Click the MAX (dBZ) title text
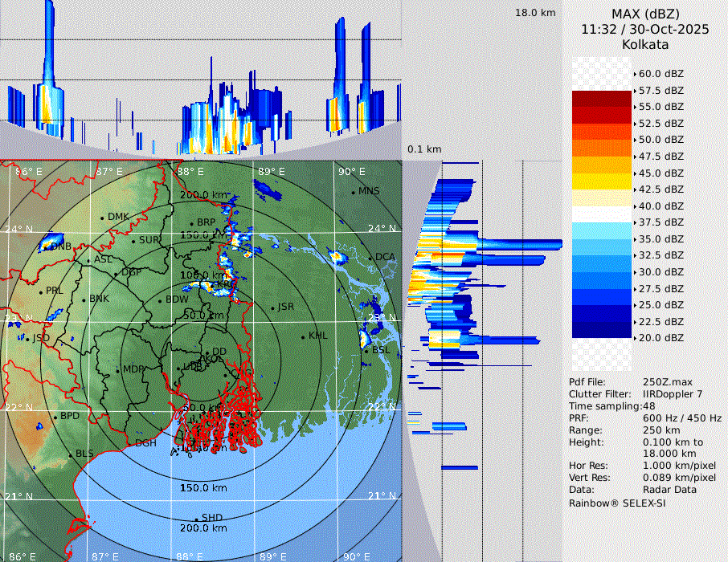The height and width of the screenshot is (562, 728). (x=645, y=14)
